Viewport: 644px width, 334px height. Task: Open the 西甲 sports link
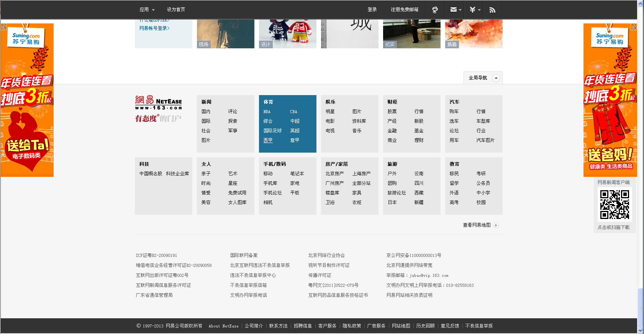pyautogui.click(x=268, y=140)
